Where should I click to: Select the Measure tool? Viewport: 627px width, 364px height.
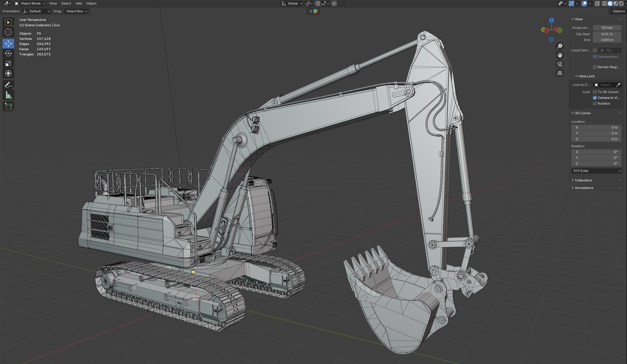[x=8, y=95]
